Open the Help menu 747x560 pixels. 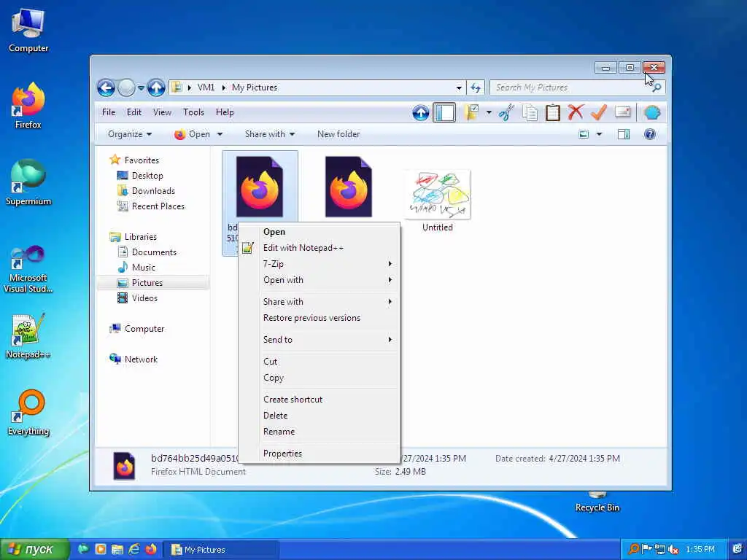[x=225, y=112]
